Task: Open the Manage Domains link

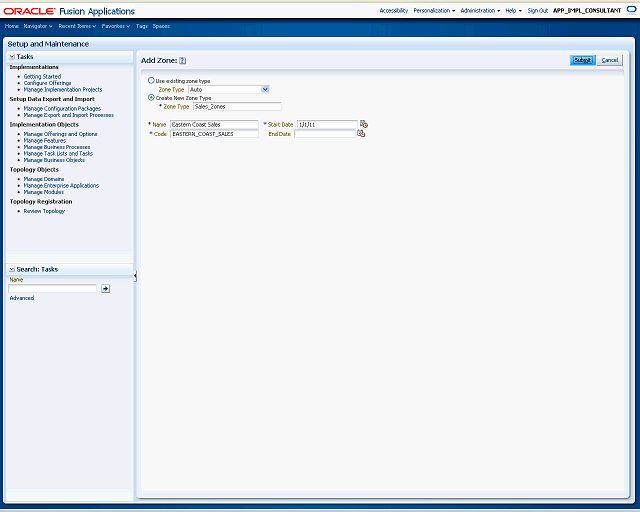Action: pos(44,179)
